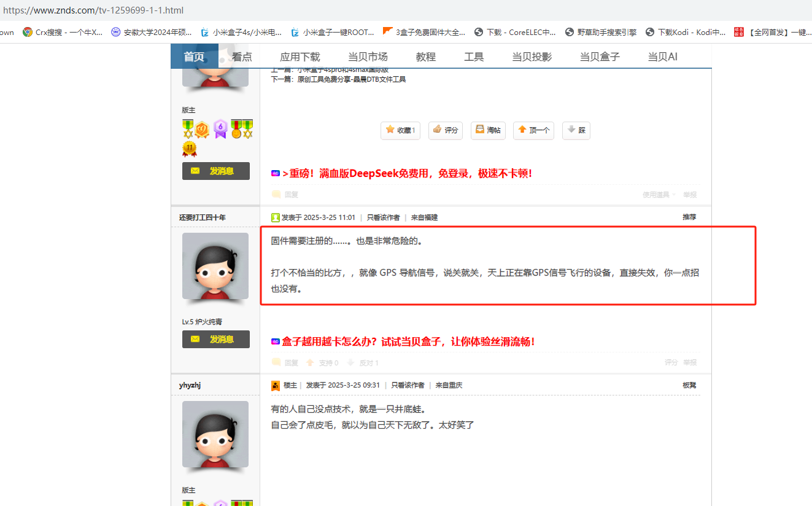Click the 收藏 star favorite button

(400, 130)
